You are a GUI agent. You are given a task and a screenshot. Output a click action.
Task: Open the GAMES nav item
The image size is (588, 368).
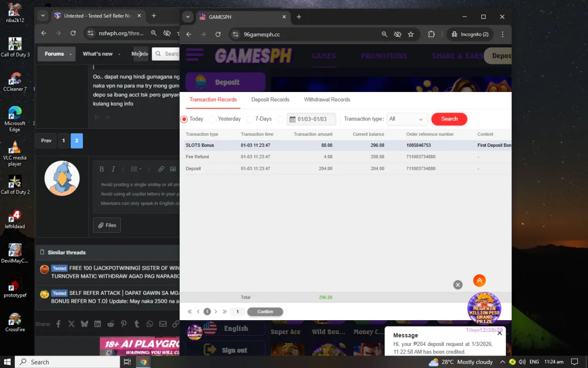coord(324,56)
